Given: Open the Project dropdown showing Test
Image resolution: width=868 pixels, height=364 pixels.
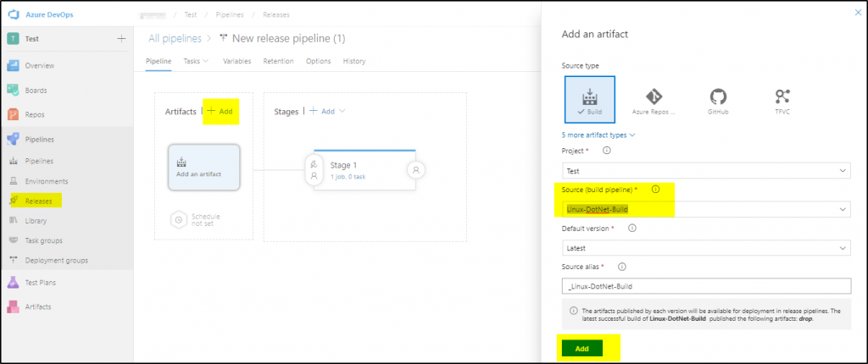Looking at the screenshot, I should 705,170.
